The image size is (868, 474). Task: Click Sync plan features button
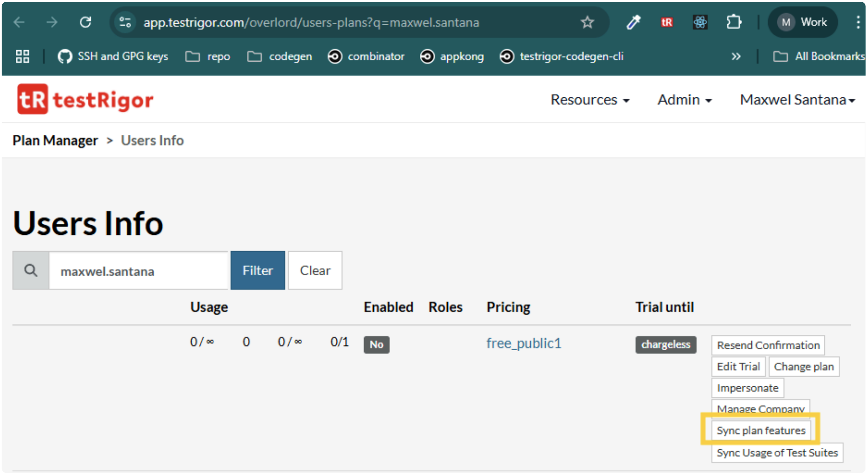tap(761, 430)
